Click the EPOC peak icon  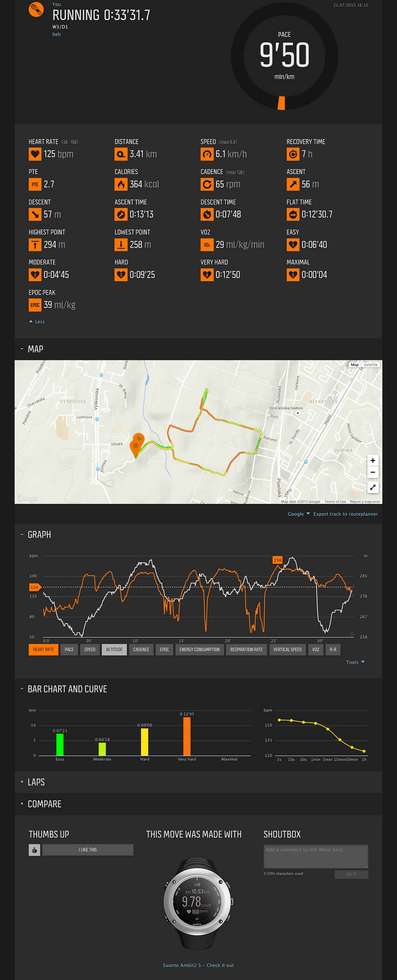[35, 305]
